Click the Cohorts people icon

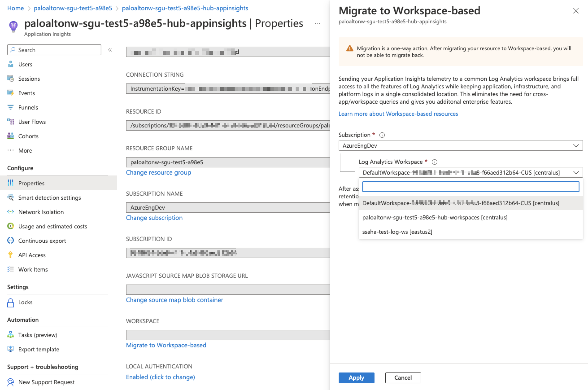pyautogui.click(x=11, y=136)
